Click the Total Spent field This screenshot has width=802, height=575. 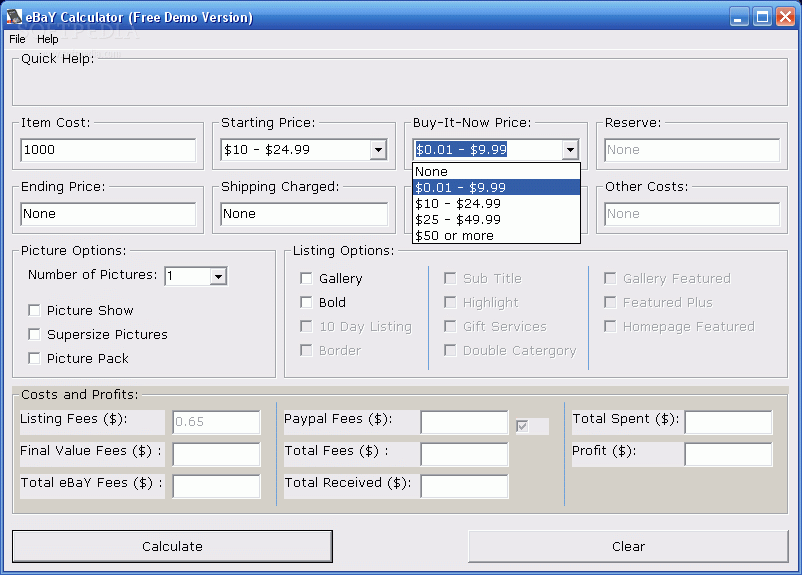[728, 422]
